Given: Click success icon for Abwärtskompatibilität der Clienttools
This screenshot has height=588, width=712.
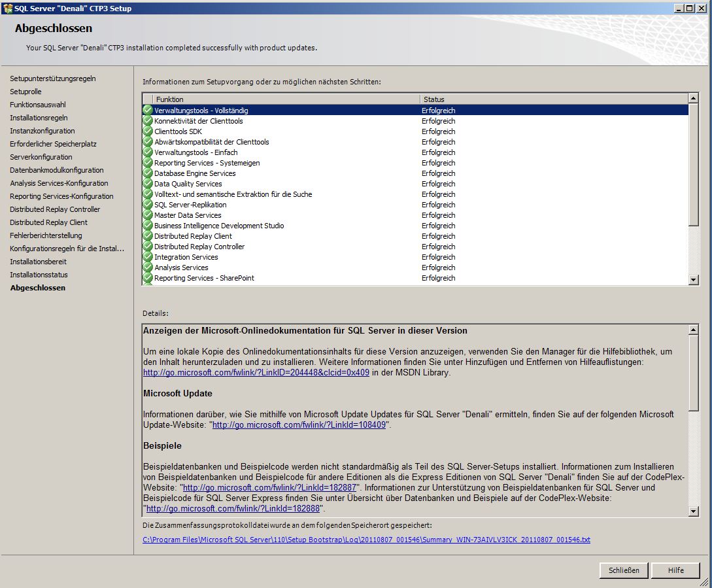Looking at the screenshot, I should click(x=148, y=141).
